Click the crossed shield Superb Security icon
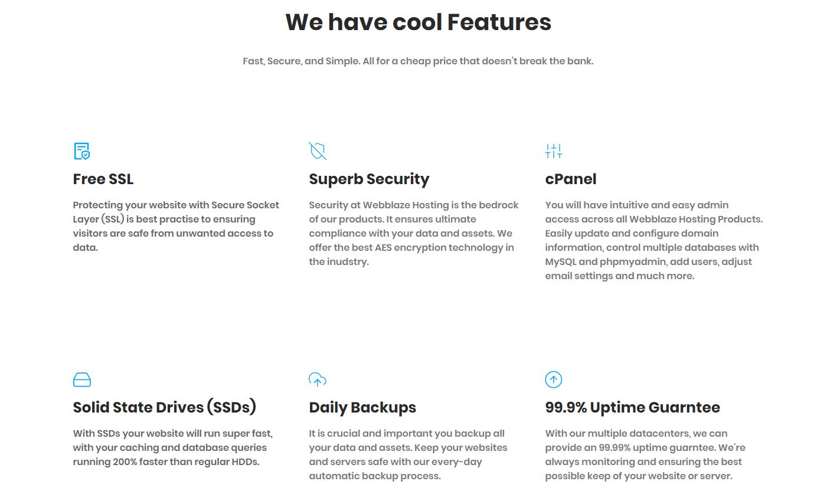830x504 pixels. pos(318,151)
